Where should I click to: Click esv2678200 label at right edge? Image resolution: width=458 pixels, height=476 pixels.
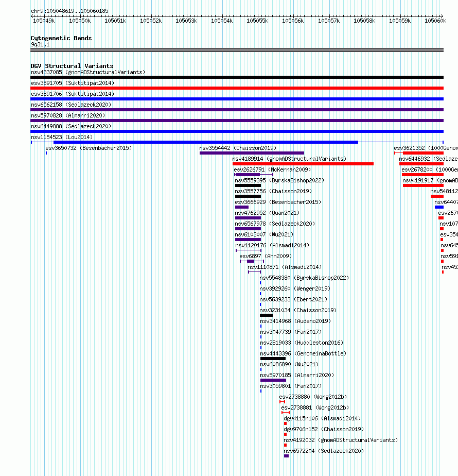430,169
